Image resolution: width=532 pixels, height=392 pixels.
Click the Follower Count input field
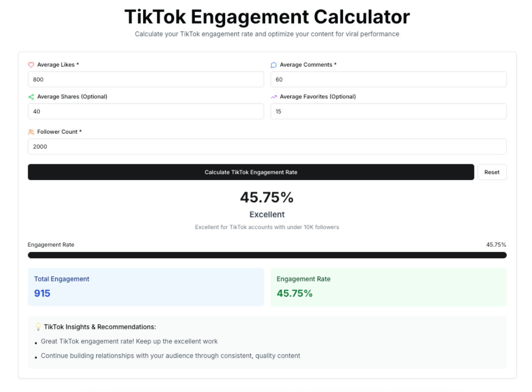tap(267, 147)
